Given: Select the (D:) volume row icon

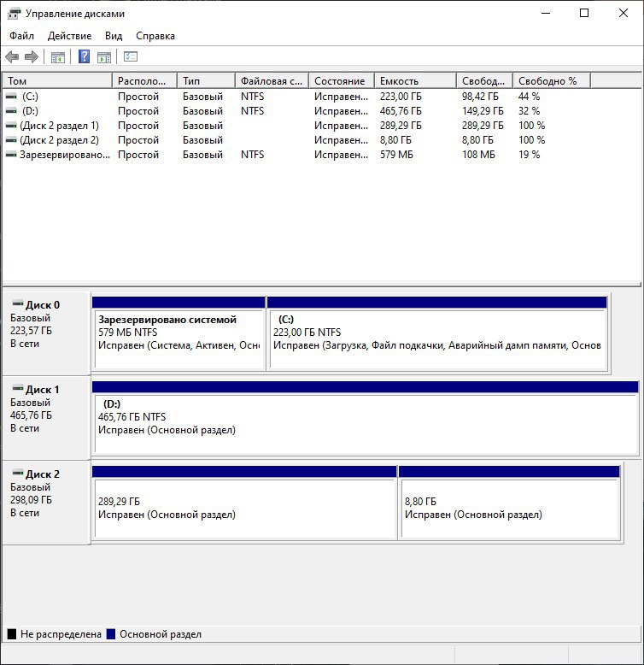Looking at the screenshot, I should click(11, 111).
